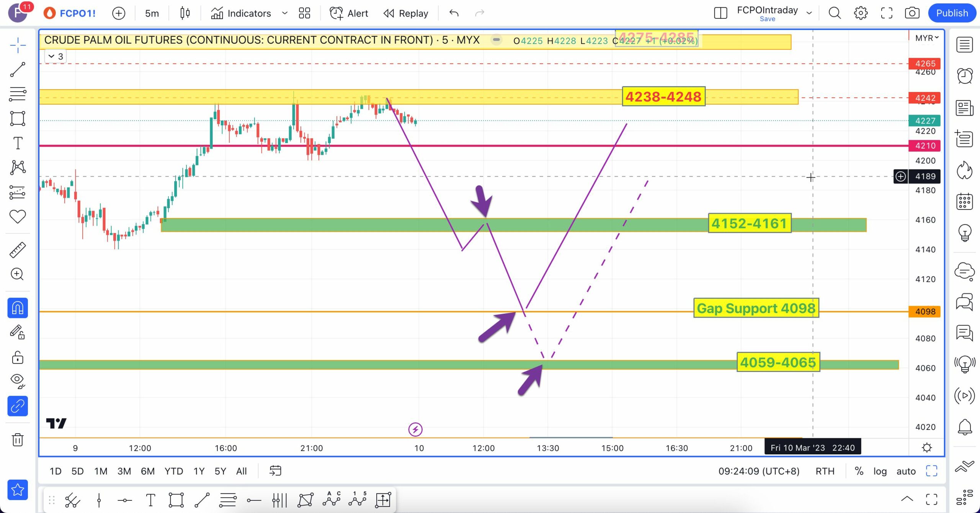Open the 5m interval selector

pyautogui.click(x=152, y=13)
